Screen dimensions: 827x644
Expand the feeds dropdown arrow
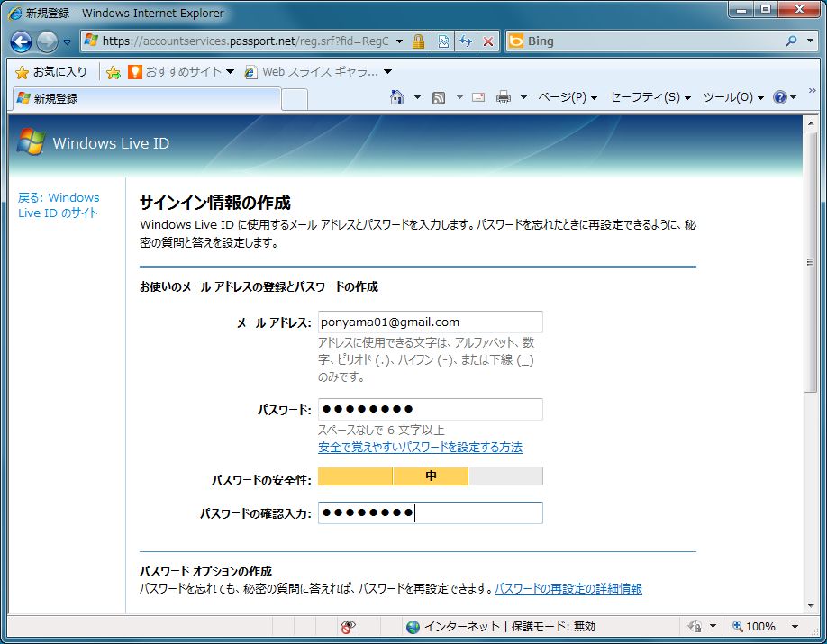tap(459, 97)
